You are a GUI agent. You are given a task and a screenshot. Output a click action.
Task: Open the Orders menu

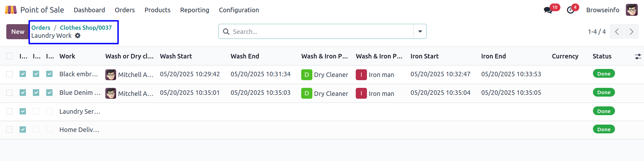pyautogui.click(x=125, y=10)
